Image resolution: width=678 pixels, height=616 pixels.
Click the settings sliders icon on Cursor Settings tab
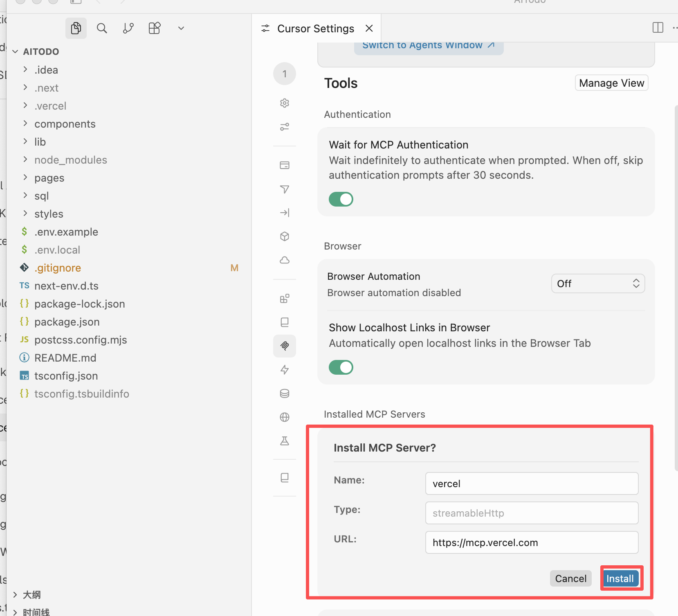265,28
